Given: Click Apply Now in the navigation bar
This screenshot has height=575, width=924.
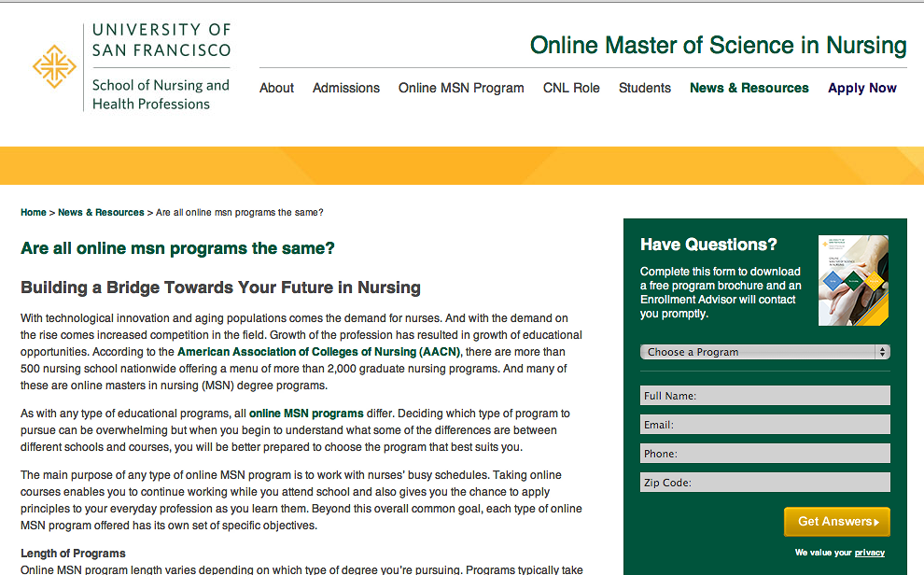Looking at the screenshot, I should tap(862, 89).
